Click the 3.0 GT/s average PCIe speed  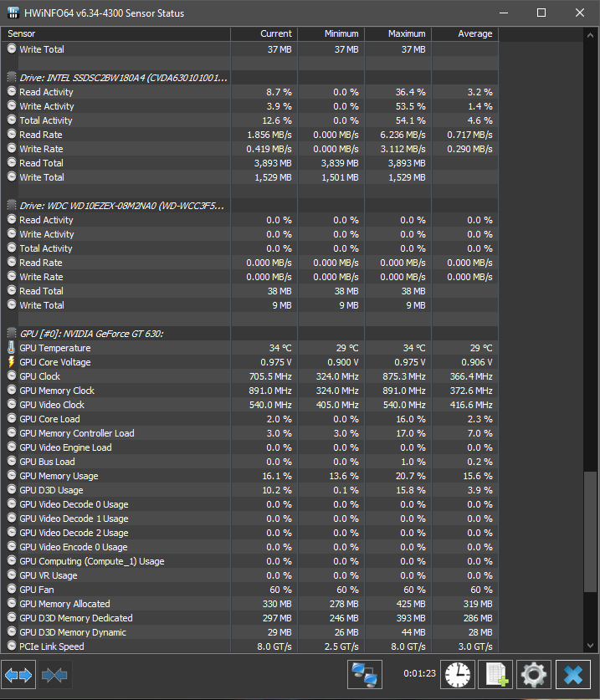[475, 646]
